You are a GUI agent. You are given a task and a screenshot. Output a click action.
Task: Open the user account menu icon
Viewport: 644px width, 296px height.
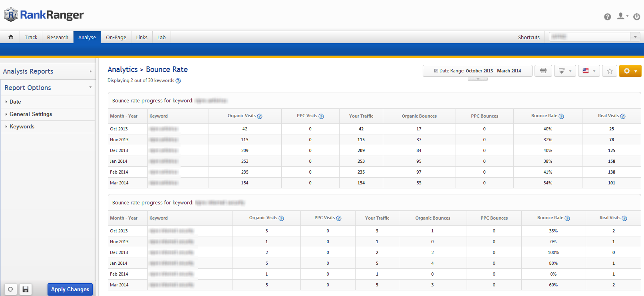(x=622, y=16)
